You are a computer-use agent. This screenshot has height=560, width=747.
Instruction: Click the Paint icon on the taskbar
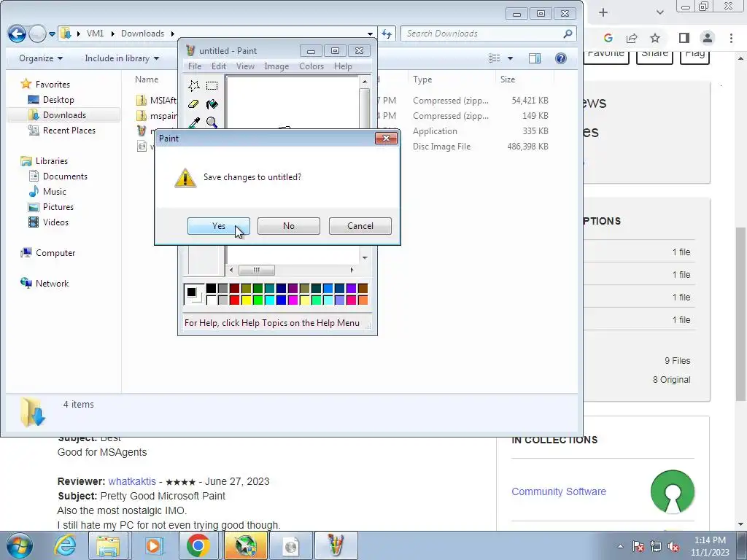[x=336, y=545]
